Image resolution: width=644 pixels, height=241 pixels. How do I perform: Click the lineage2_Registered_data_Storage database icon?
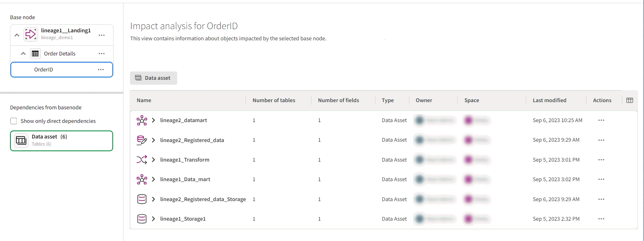point(142,199)
